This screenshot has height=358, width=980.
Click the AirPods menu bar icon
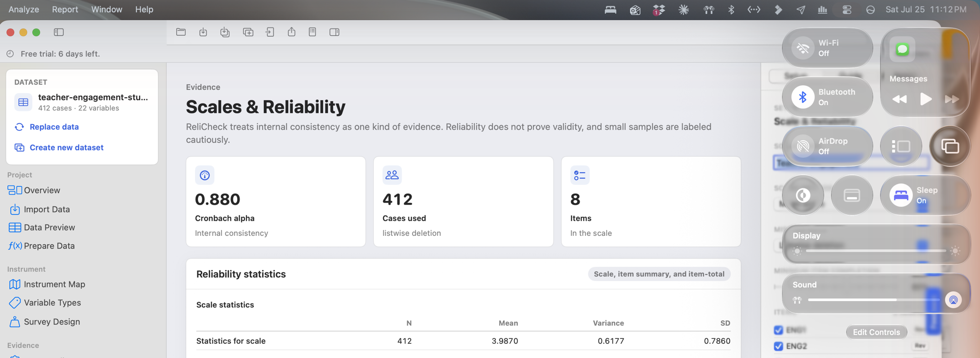click(x=709, y=9)
